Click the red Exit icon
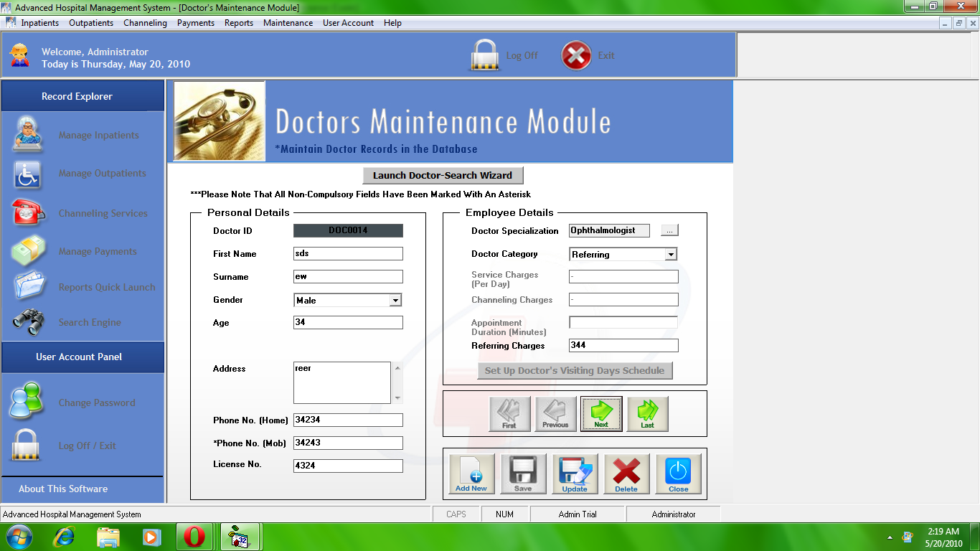This screenshot has height=551, width=980. click(576, 55)
